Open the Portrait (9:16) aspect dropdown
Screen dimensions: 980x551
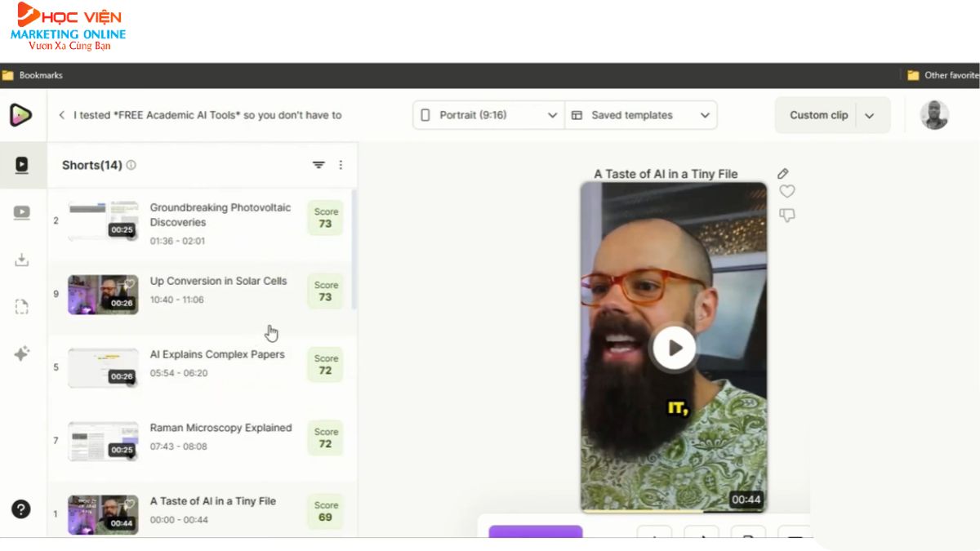[488, 115]
